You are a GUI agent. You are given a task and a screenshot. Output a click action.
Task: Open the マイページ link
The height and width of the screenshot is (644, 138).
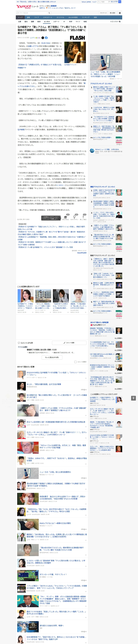tap(103, 13)
